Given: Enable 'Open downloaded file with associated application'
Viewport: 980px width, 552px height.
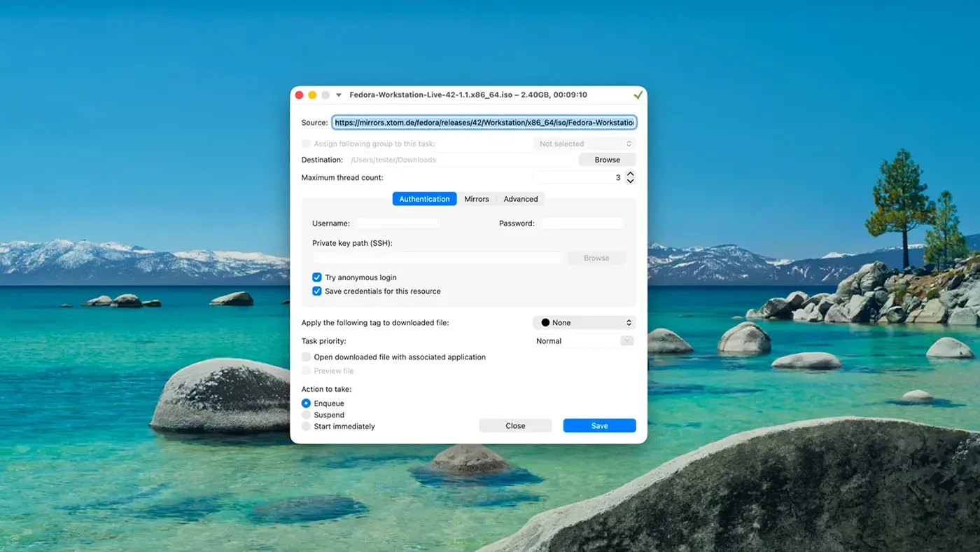Looking at the screenshot, I should click(306, 357).
